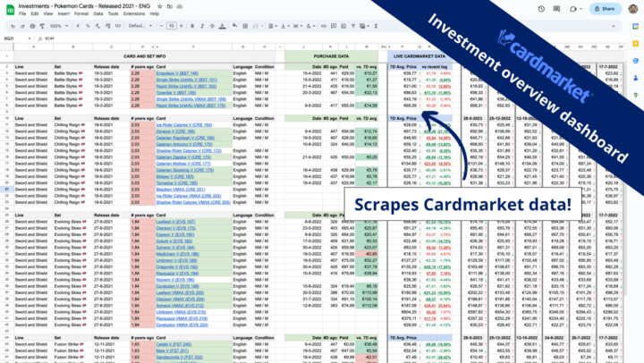Image resolution: width=644 pixels, height=363 pixels.
Task: Open the Empoleon V (BST 146) link
Action: (x=177, y=73)
